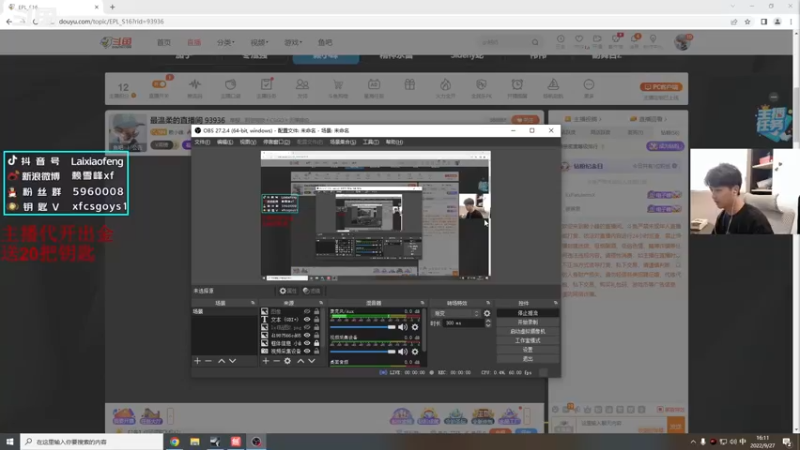800x450 pixels.
Task: Open the OBS 场景集合(S) menu
Action: (x=343, y=142)
